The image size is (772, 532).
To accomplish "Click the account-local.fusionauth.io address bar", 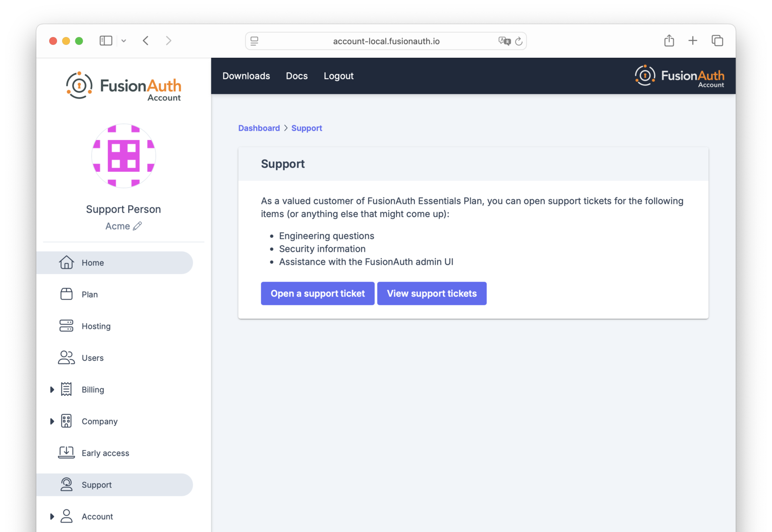I will pyautogui.click(x=386, y=41).
